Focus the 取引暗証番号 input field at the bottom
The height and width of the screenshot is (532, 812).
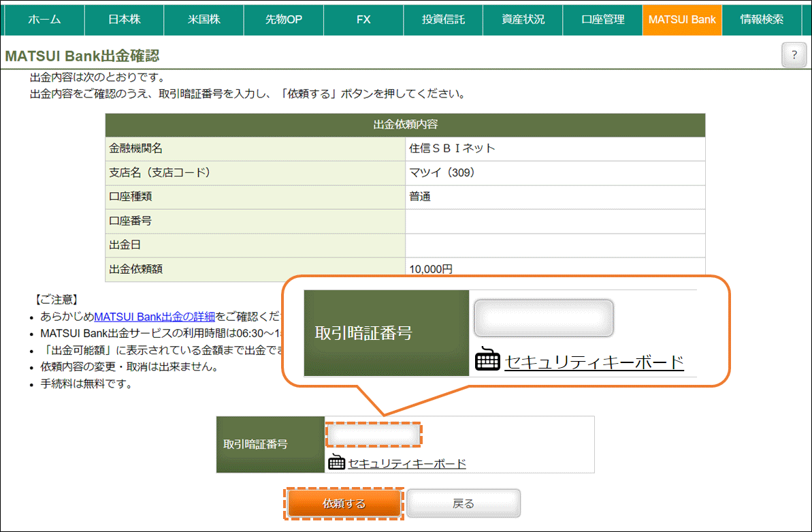[x=374, y=435]
